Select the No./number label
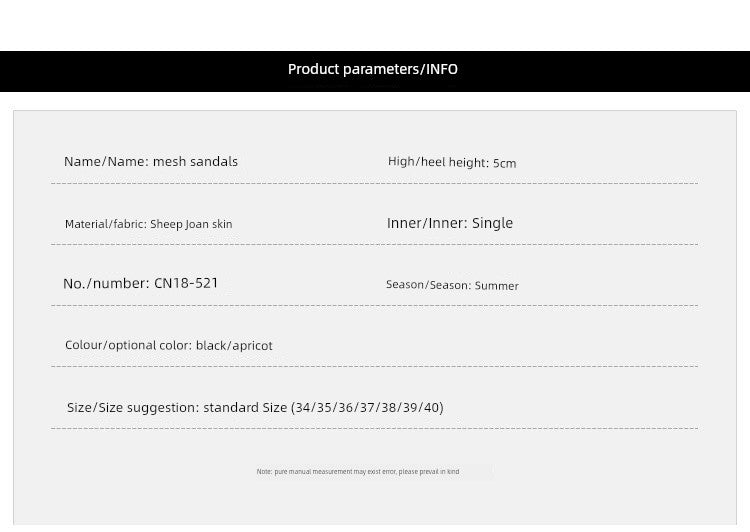 pyautogui.click(x=106, y=284)
